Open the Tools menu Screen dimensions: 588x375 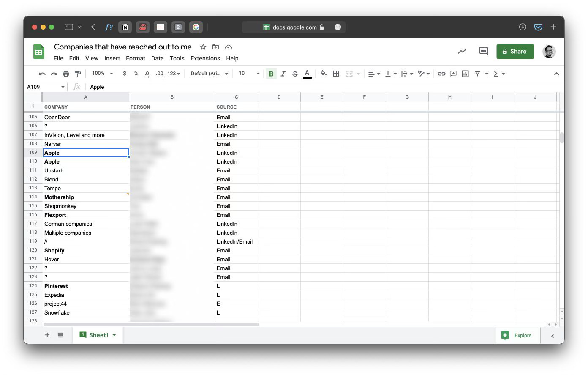177,58
